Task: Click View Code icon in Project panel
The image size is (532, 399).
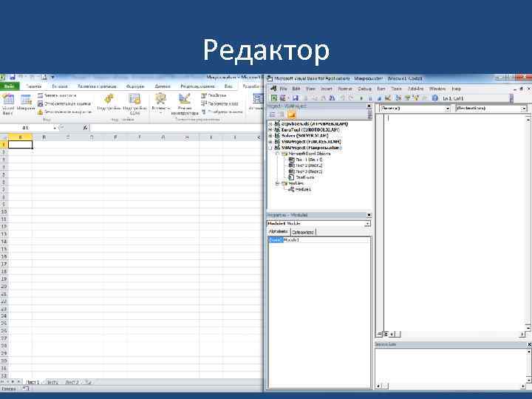Action: point(273,115)
